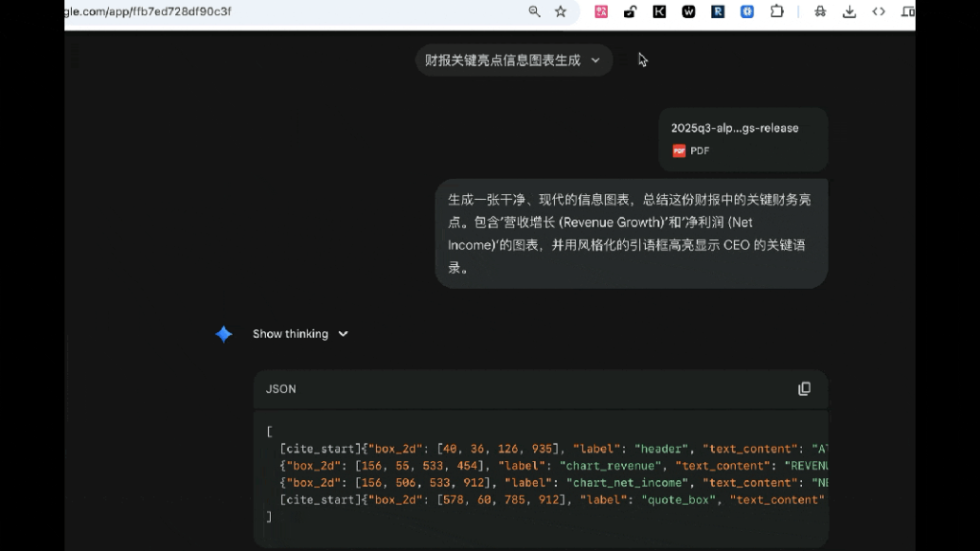This screenshot has height=551, width=980.
Task: Click the user prompt message bubble
Action: click(x=631, y=233)
